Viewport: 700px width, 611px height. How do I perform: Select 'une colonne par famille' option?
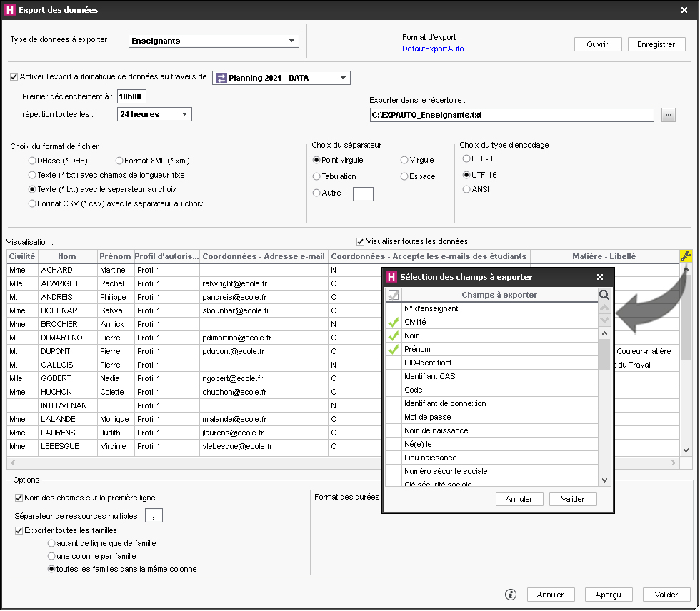click(x=51, y=556)
